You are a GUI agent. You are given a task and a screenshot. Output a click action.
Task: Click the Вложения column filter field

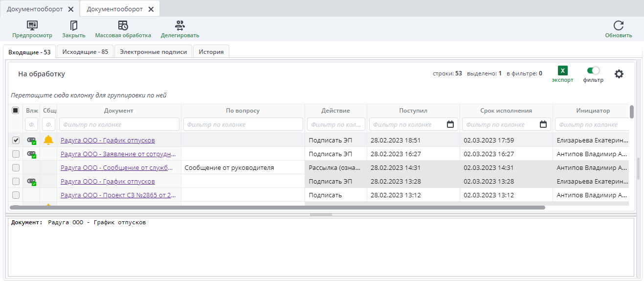pyautogui.click(x=31, y=124)
